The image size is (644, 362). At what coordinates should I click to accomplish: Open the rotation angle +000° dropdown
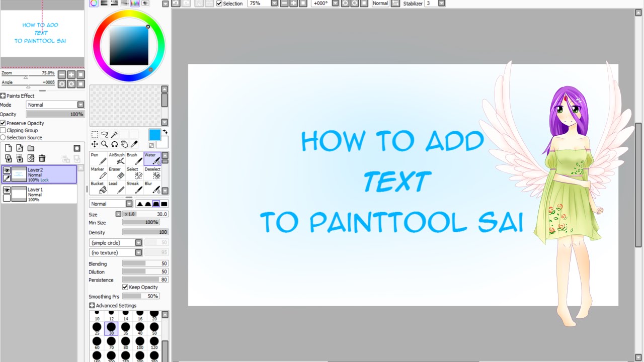tap(336, 3)
